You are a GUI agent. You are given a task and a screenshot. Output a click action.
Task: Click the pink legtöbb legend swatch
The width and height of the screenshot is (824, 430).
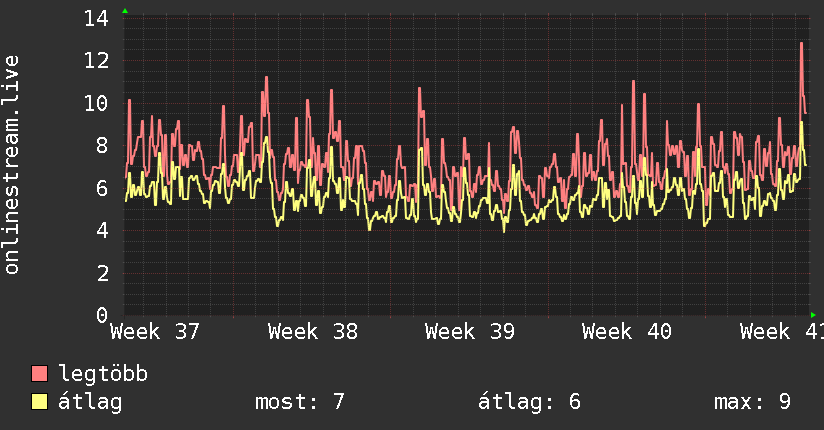(x=39, y=373)
